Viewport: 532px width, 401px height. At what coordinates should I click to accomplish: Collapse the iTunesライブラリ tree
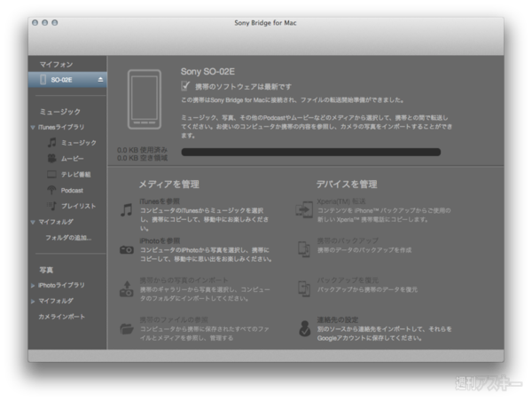pyautogui.click(x=33, y=128)
